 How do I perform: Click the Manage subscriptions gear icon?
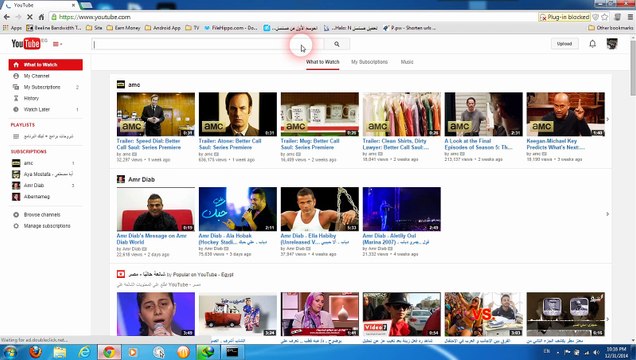pos(16,226)
